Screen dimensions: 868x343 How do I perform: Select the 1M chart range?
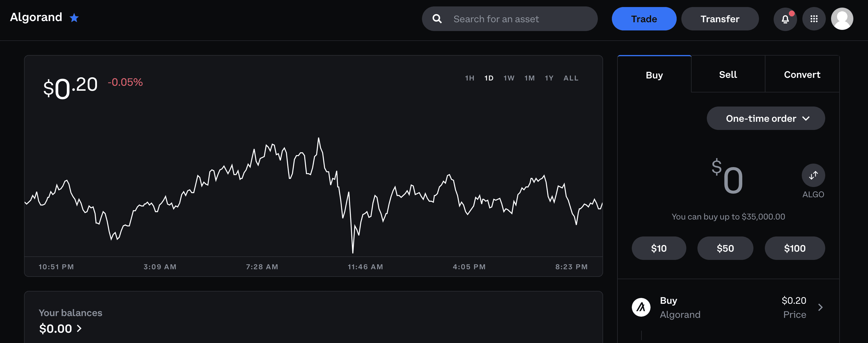(530, 78)
